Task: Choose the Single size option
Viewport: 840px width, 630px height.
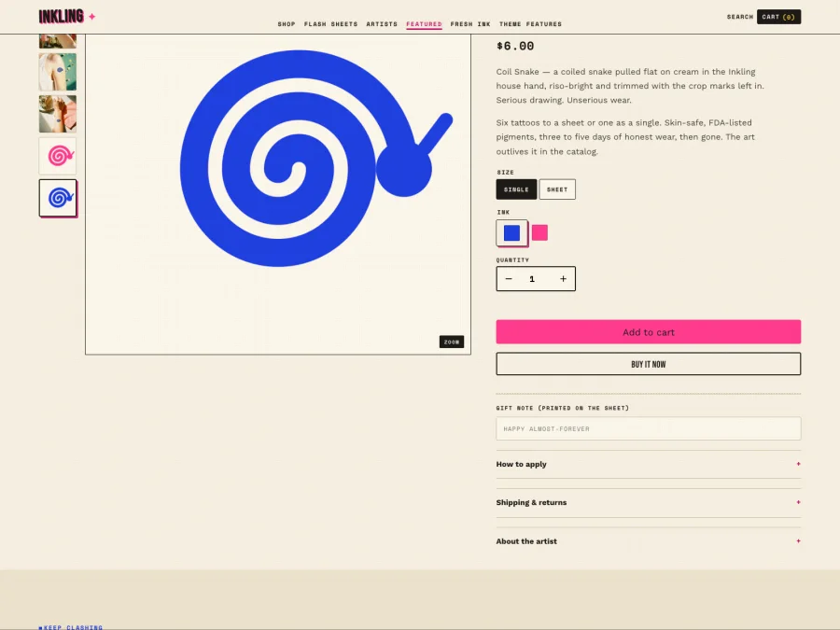Action: (x=516, y=189)
